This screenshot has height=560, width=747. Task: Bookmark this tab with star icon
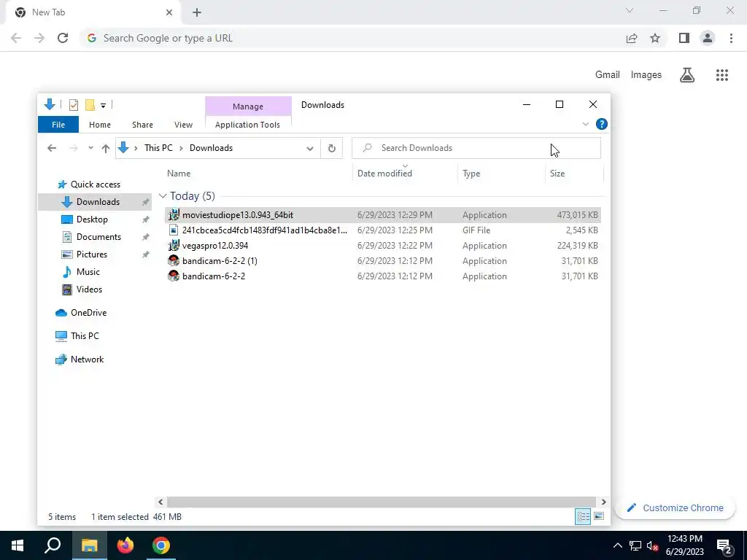coord(655,38)
